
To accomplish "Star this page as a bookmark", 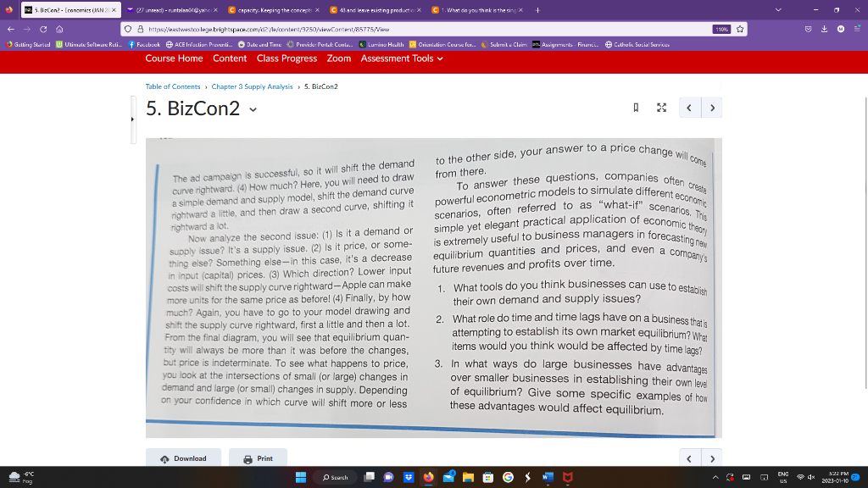I will coord(739,29).
